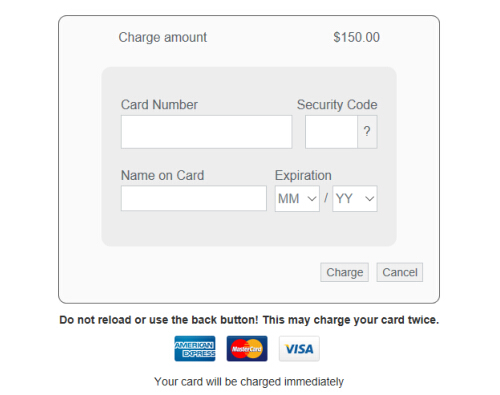The image size is (500, 395).
Task: Click the Expiration label
Action: (303, 175)
